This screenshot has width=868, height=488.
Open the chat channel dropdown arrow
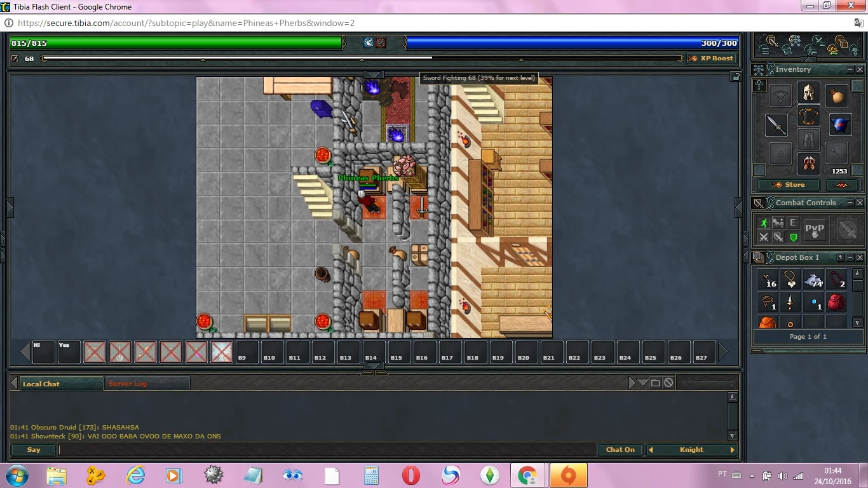click(x=643, y=383)
